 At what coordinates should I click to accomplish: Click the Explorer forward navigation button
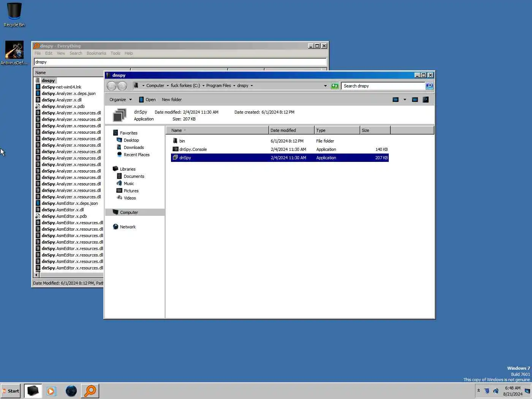pyautogui.click(x=122, y=86)
